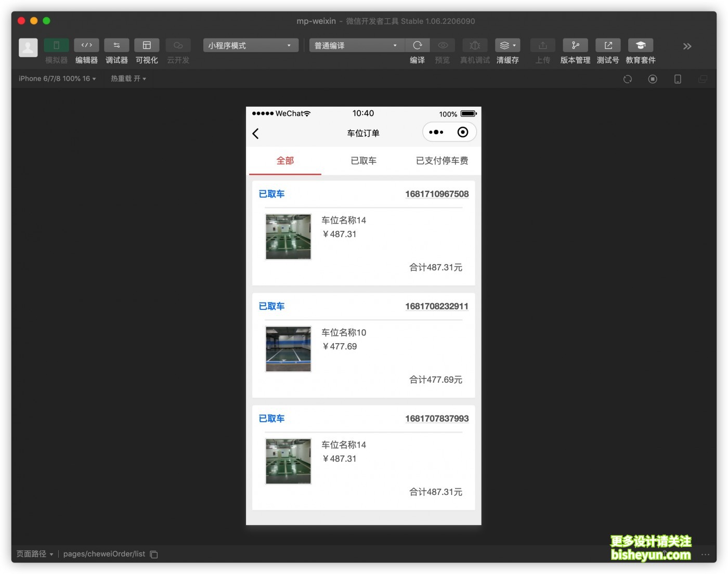The image size is (728, 574).
Task: Expand the toolbar overflow chevrons
Action: tap(687, 46)
